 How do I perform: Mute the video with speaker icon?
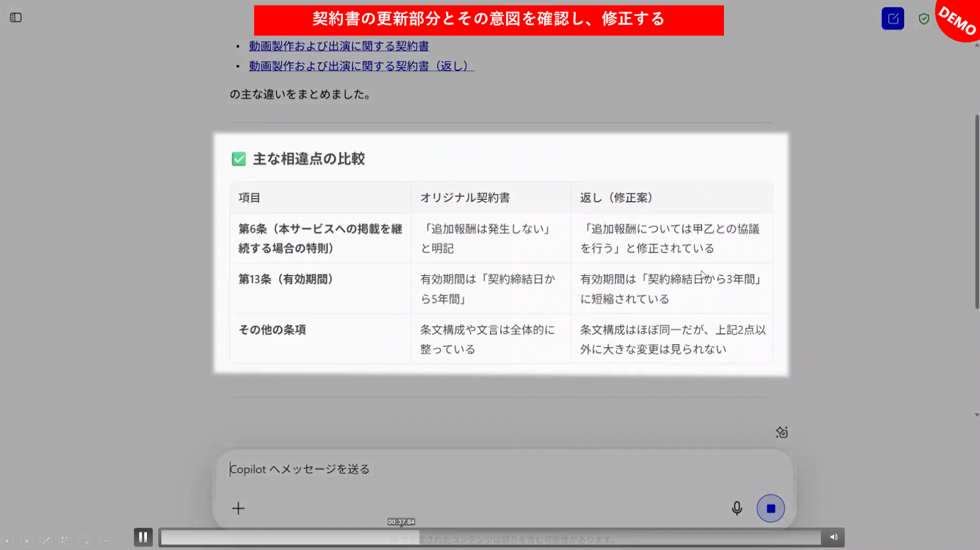833,537
